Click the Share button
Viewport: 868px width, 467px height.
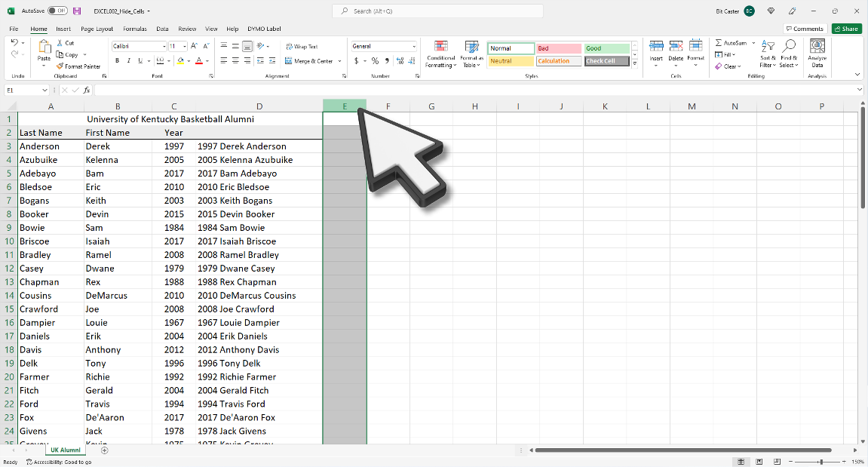[846, 29]
